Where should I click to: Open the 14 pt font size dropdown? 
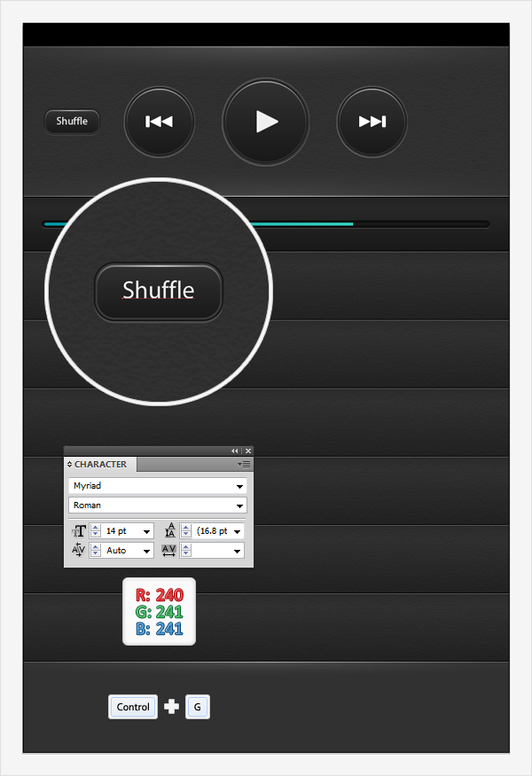(147, 531)
